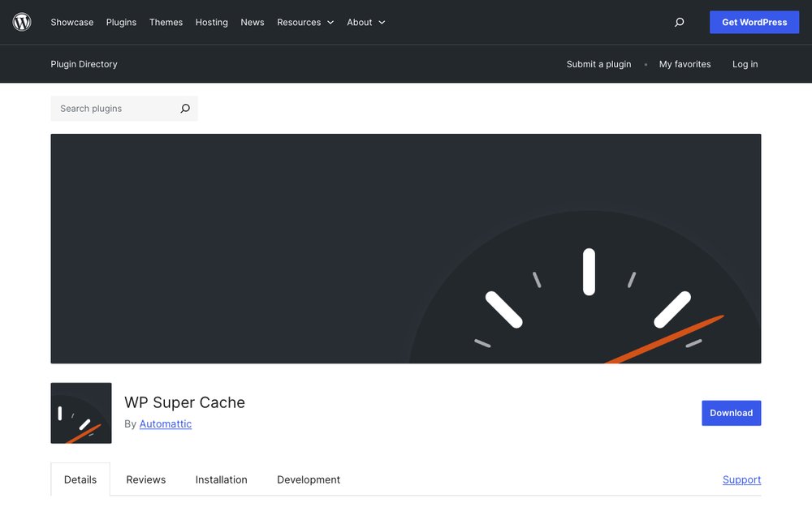The height and width of the screenshot is (520, 812).
Task: Select the Details tab
Action: [80, 479]
